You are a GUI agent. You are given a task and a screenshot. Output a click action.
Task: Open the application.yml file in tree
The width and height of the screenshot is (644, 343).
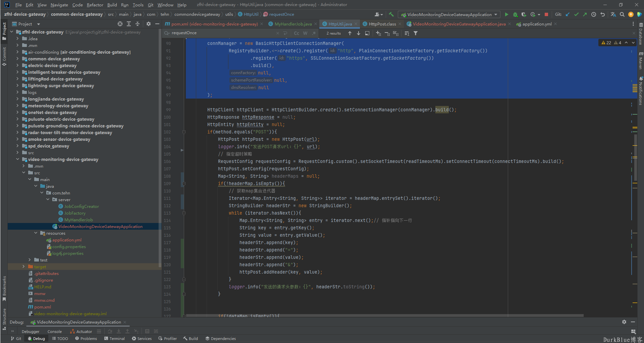coord(67,240)
